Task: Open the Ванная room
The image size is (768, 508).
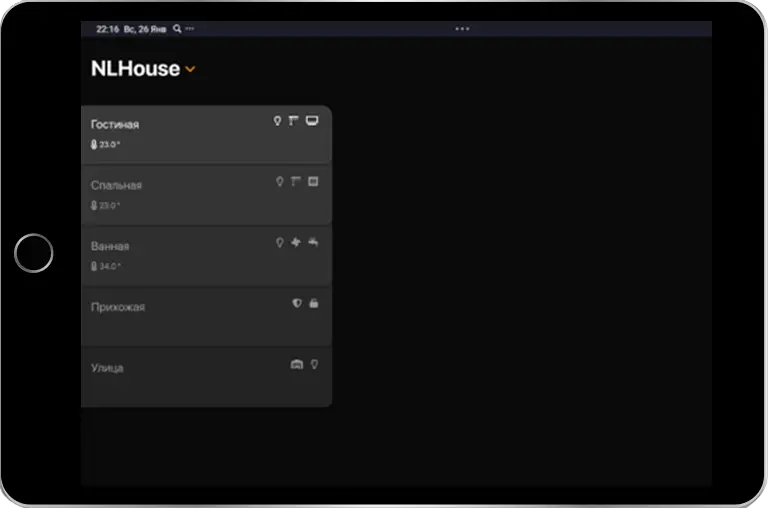Action: (x=206, y=256)
